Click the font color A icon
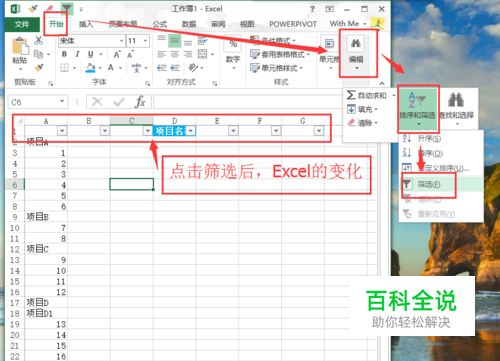Screen dimensions: 500x361 (111, 68)
